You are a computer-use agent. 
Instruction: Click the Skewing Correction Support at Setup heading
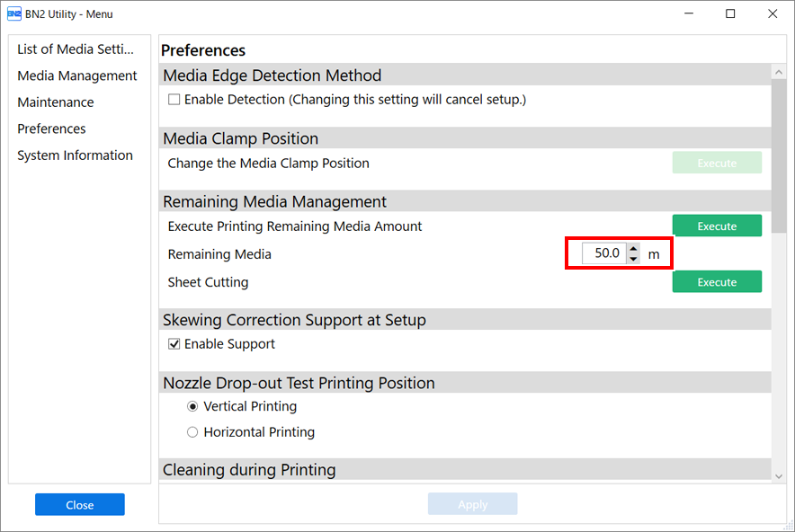pyautogui.click(x=294, y=320)
